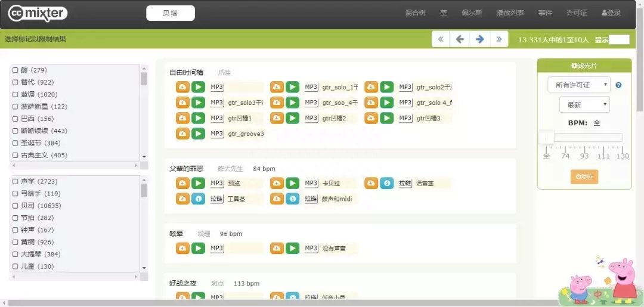
Task: Check the 替代 (922) tag
Action: (15, 82)
